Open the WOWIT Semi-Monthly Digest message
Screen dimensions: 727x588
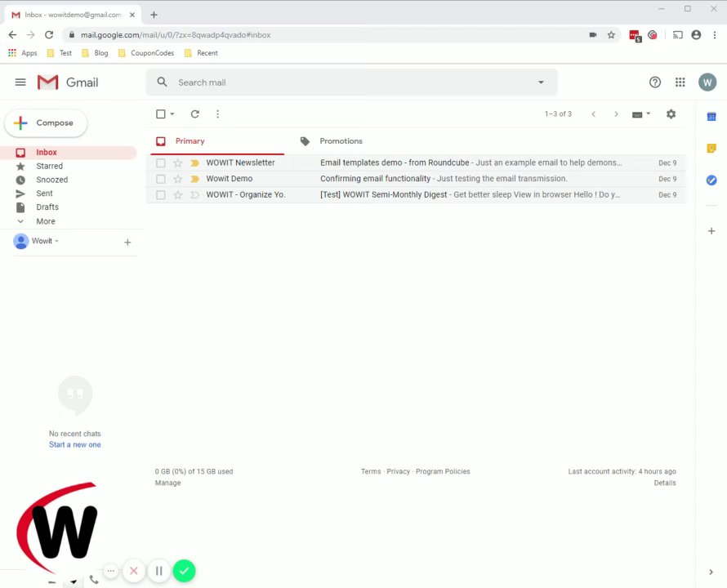point(416,194)
